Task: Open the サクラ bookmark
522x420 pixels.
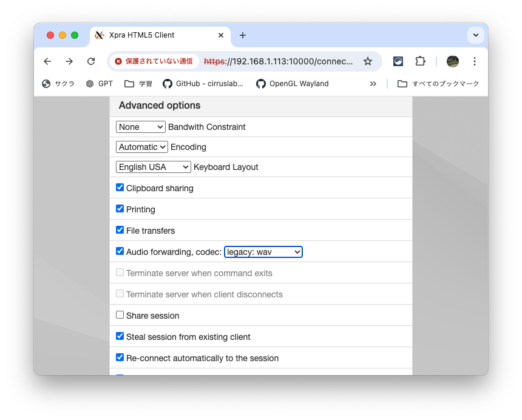Action: [58, 84]
